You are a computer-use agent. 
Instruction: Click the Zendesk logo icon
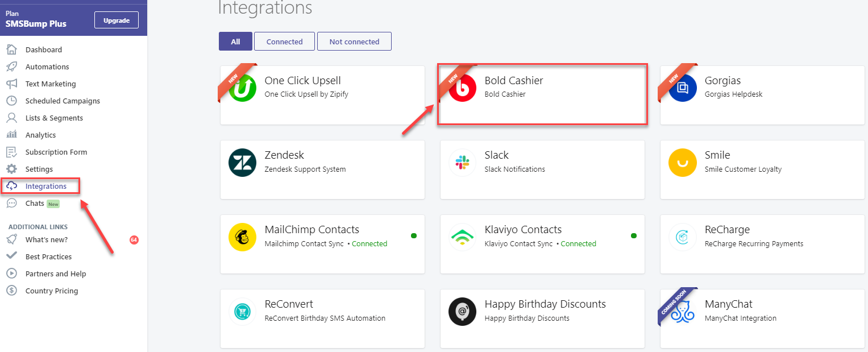coord(243,163)
